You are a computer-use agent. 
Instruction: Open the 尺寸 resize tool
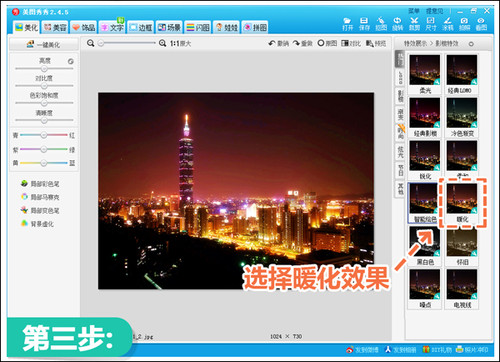pyautogui.click(x=431, y=24)
